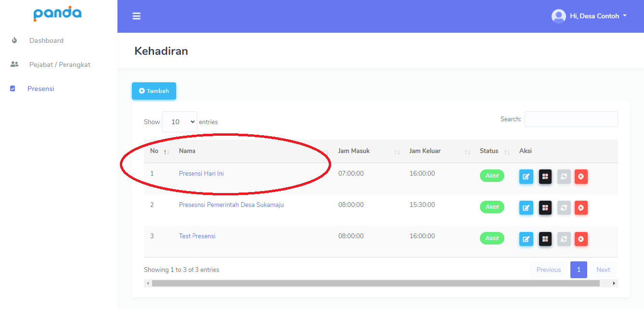Open Dashboard in the sidebar

[x=46, y=40]
